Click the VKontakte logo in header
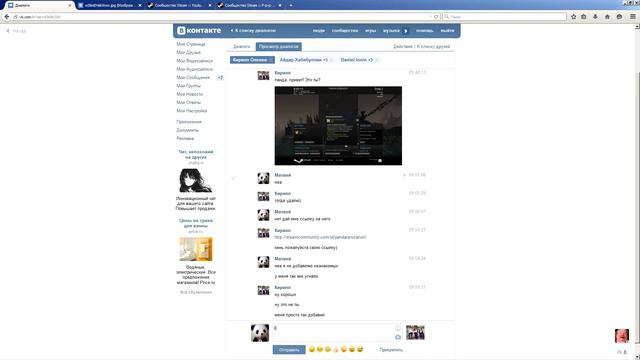 pos(199,31)
